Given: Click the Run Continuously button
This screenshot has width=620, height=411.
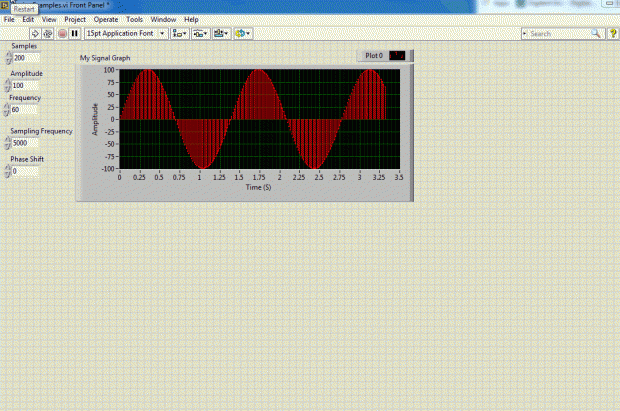Looking at the screenshot, I should (x=48, y=34).
